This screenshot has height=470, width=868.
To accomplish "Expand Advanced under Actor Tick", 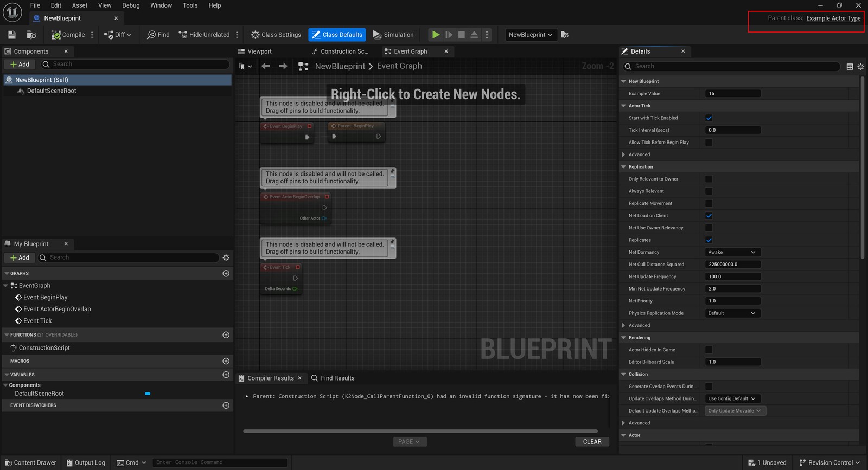I will [x=624, y=154].
